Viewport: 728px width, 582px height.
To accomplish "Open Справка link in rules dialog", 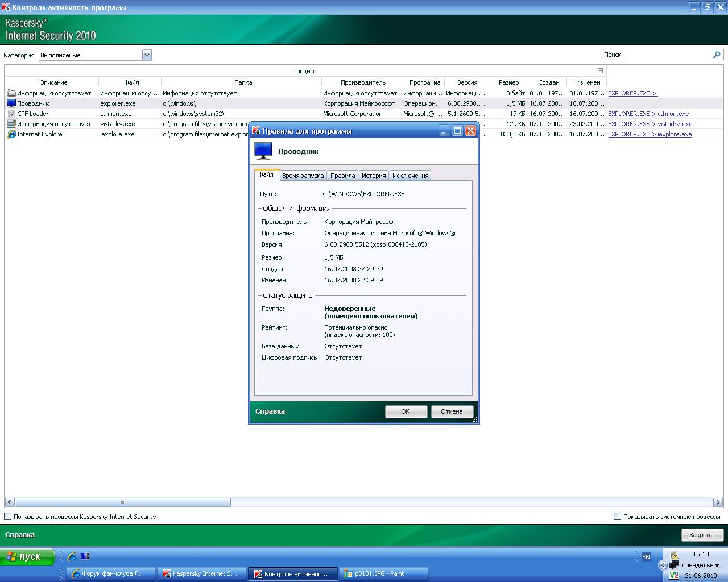I will [x=270, y=411].
